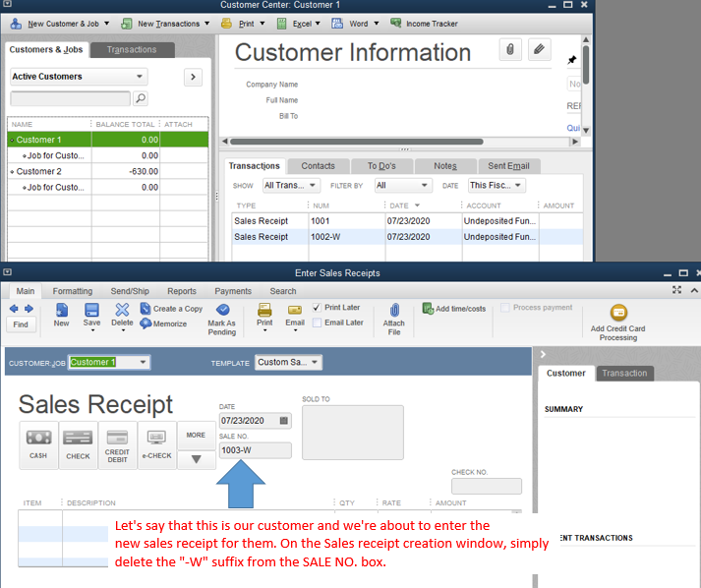Click the Print icon in Customer Center
701x588 pixels.
[227, 24]
